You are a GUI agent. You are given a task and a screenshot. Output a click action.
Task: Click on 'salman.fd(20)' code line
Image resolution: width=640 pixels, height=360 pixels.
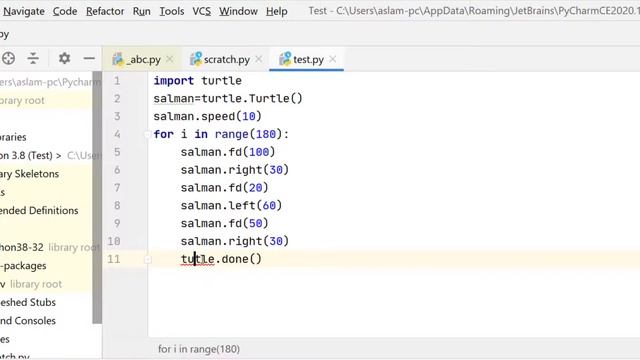[224, 188]
